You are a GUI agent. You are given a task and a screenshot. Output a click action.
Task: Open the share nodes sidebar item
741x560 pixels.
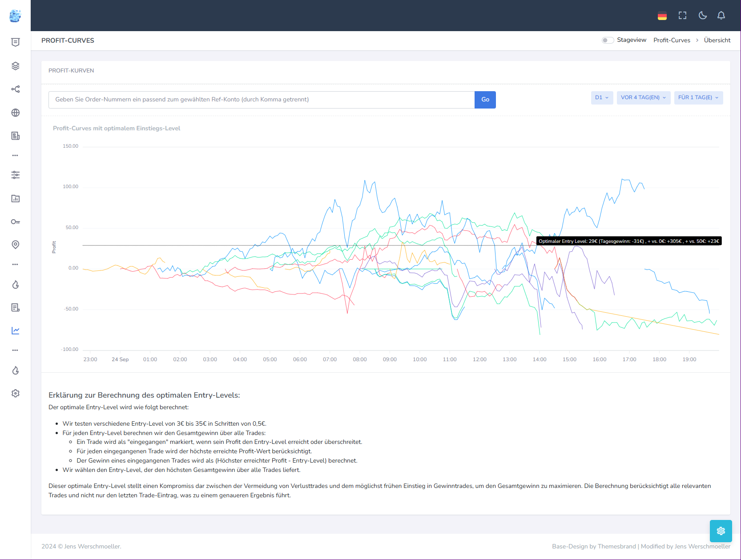[x=16, y=89]
